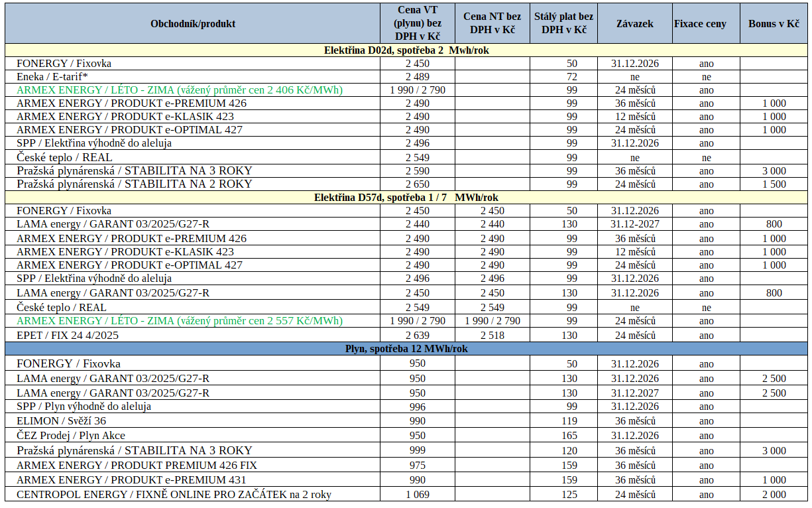The image size is (812, 508).
Task: Click the 'Elektřina D57d, spotřeba 1 / 7' section row
Action: [x=406, y=198]
